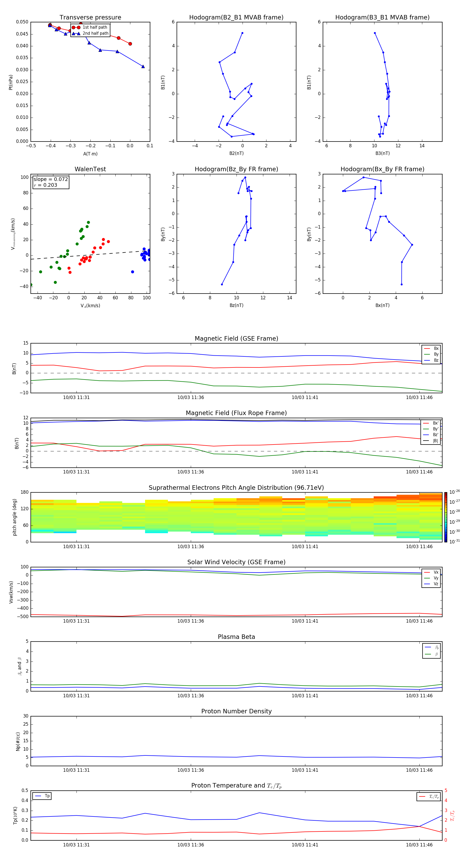The width and height of the screenshot is (473, 868).
Task: Click the βp legend entry in Plasma Beta
Action: pyautogui.click(x=431, y=647)
